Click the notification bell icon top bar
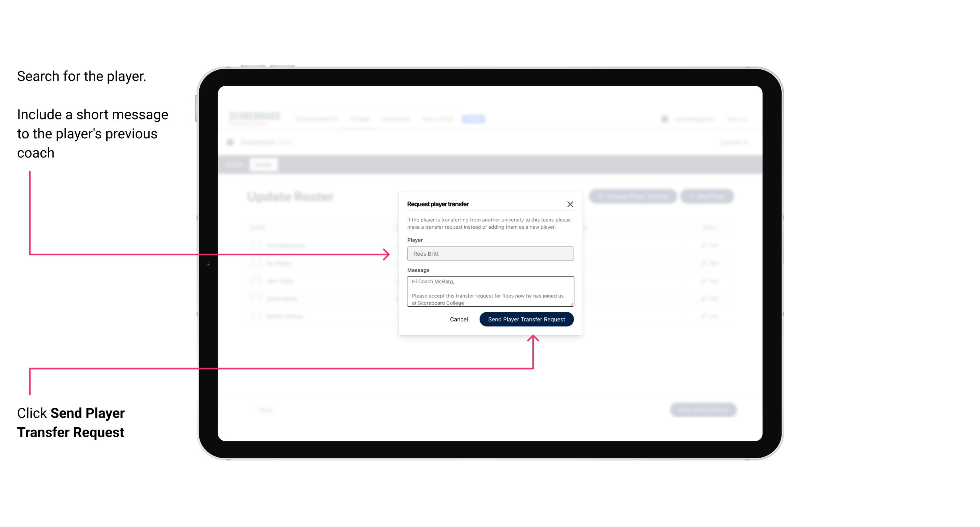The image size is (980, 527). click(663, 119)
